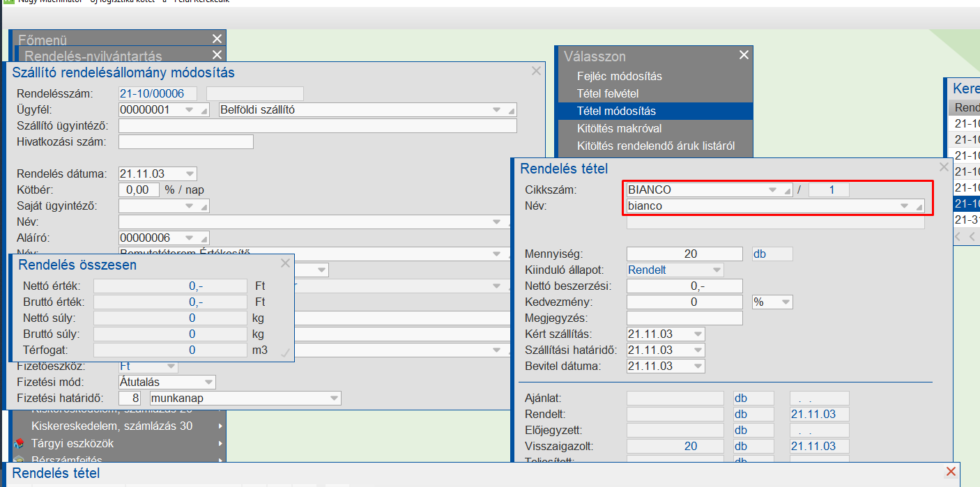Open the Kedvezmény percent unit dropdown
This screenshot has height=487, width=980.
[x=786, y=302]
